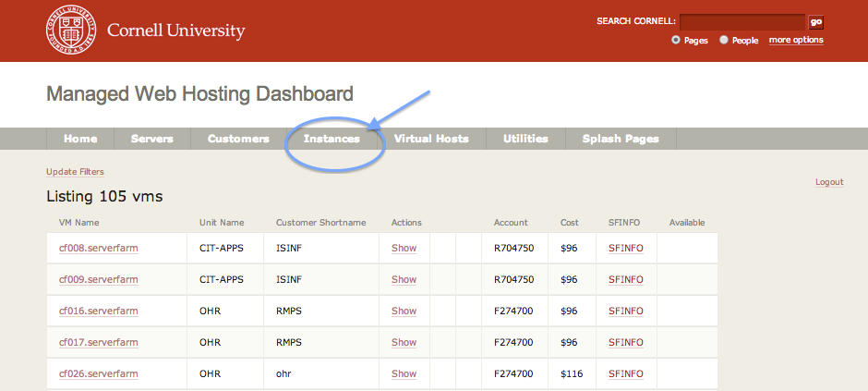Click the VM Name column header

coord(79,223)
